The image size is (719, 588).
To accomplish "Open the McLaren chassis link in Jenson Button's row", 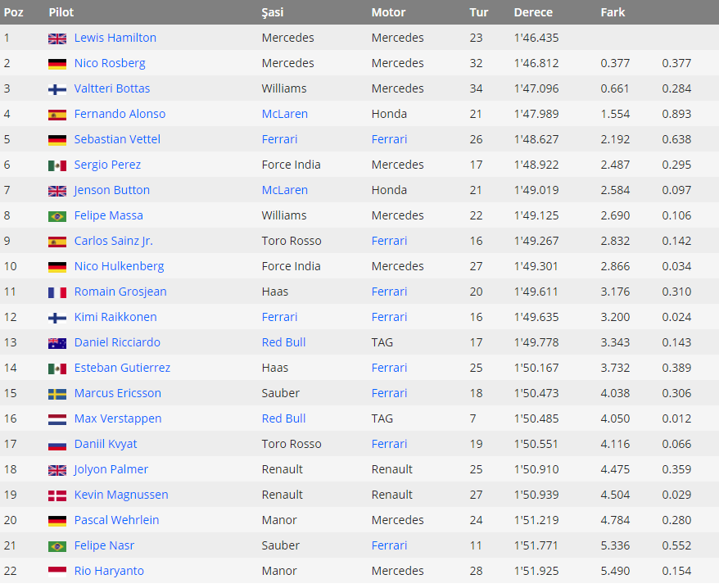I will pos(285,190).
